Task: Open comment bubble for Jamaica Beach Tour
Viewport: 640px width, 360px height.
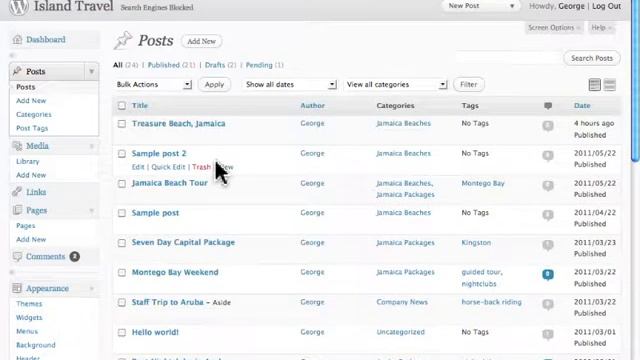Action: 548,185
